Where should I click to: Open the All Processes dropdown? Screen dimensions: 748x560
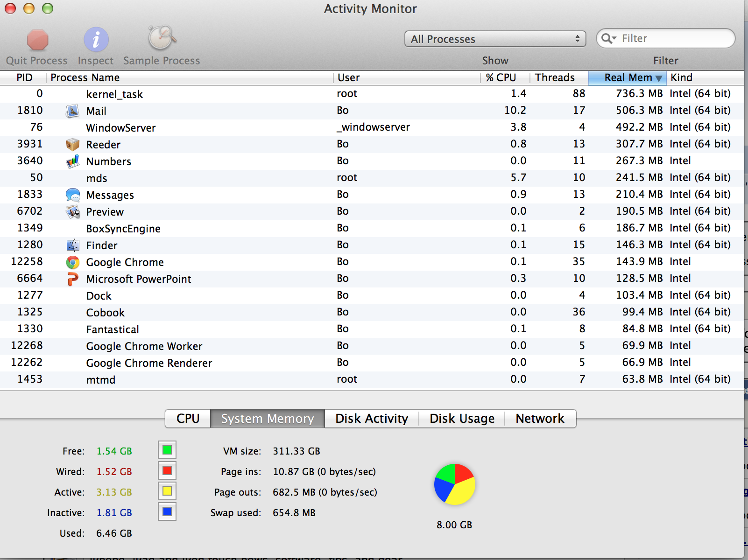495,39
